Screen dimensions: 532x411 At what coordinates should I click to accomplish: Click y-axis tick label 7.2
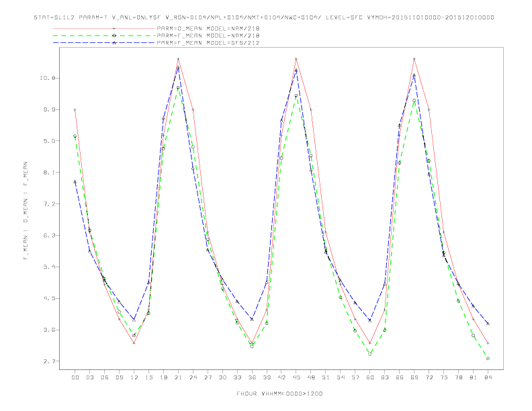pyautogui.click(x=49, y=203)
